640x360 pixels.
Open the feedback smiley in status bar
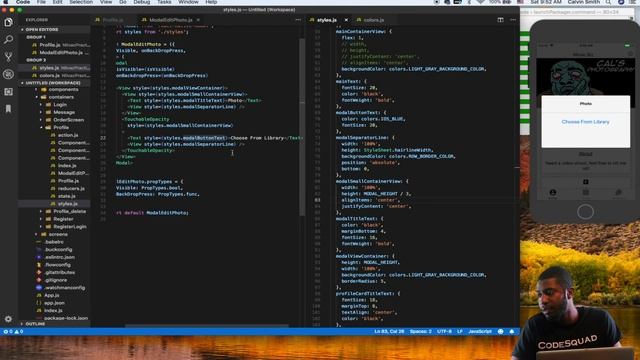click(x=500, y=331)
